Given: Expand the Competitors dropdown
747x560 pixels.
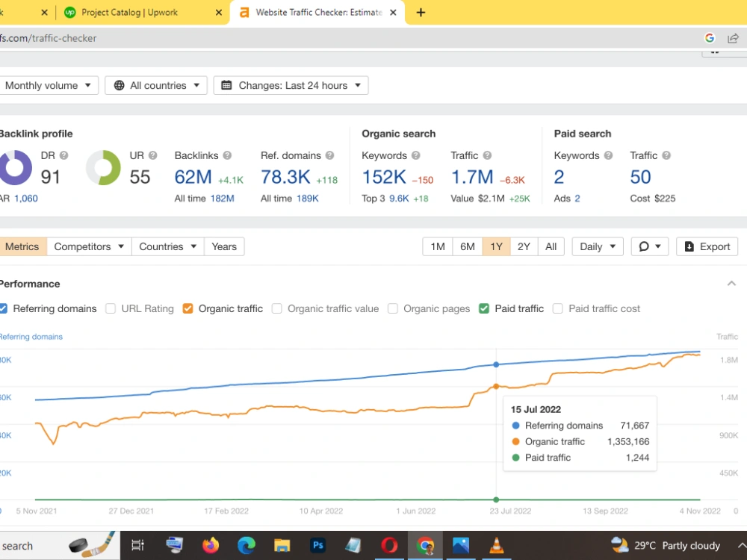Looking at the screenshot, I should pos(89,246).
